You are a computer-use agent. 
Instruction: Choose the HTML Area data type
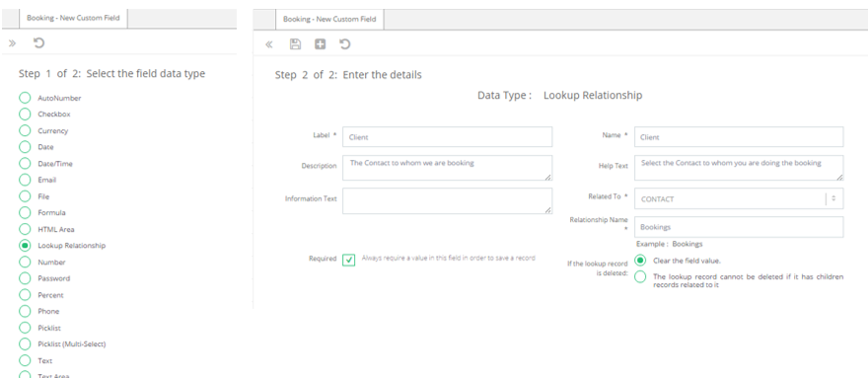25,229
